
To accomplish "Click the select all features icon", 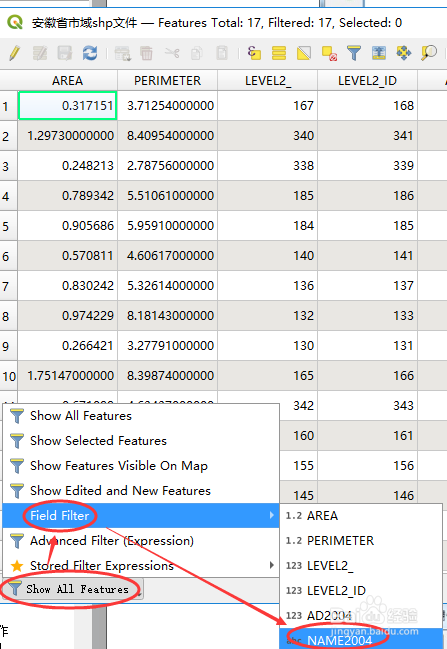I will [279, 53].
